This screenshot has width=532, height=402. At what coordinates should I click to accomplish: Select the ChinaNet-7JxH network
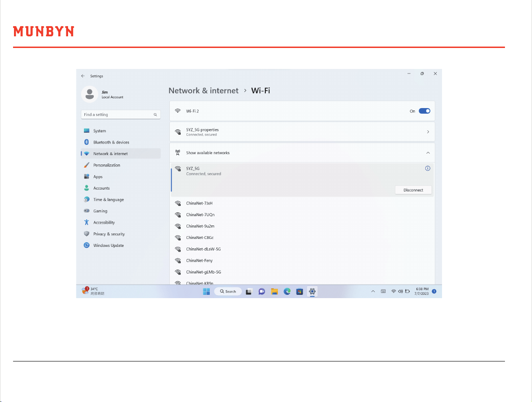point(302,204)
